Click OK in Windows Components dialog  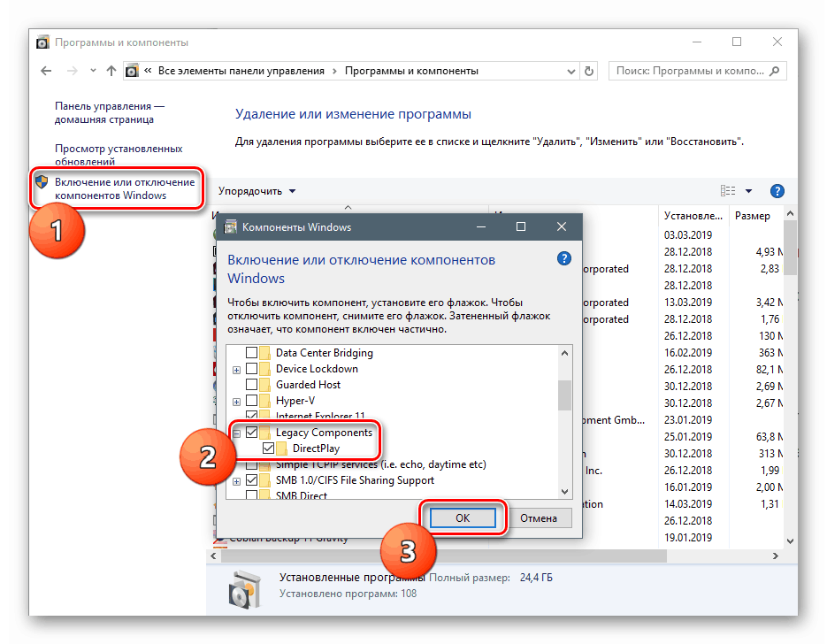pyautogui.click(x=463, y=518)
